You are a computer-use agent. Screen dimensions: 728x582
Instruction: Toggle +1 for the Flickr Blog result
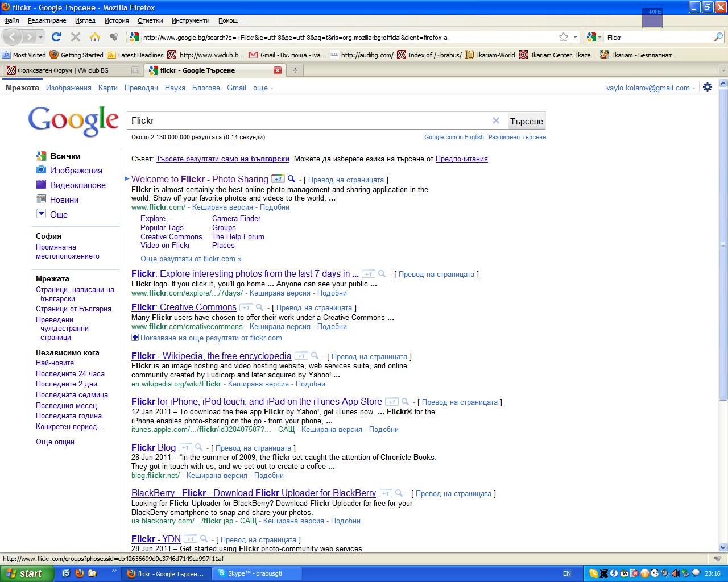185,448
